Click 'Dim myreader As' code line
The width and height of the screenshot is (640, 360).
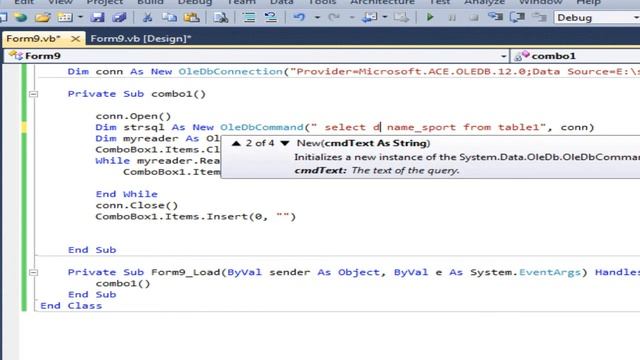(x=158, y=138)
